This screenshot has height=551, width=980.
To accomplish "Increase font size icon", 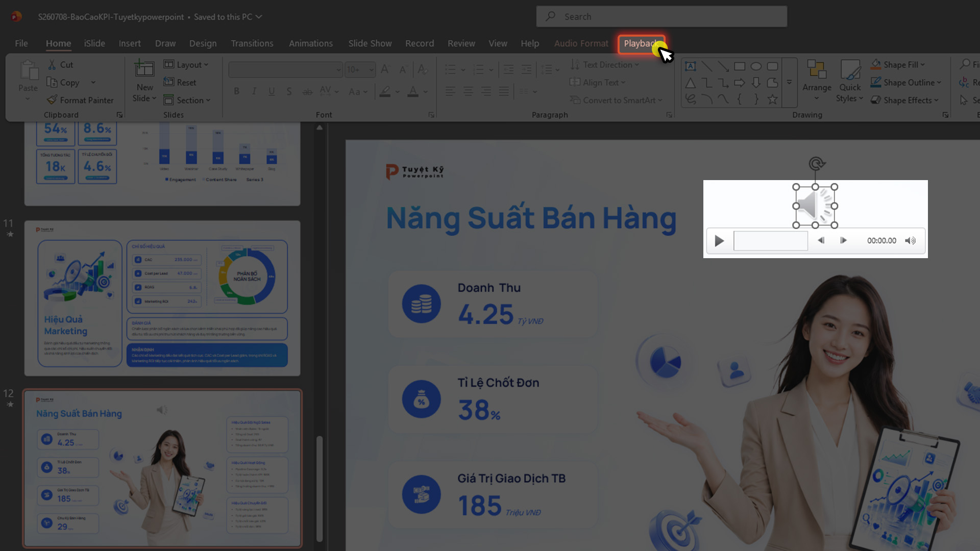I will tap(385, 69).
